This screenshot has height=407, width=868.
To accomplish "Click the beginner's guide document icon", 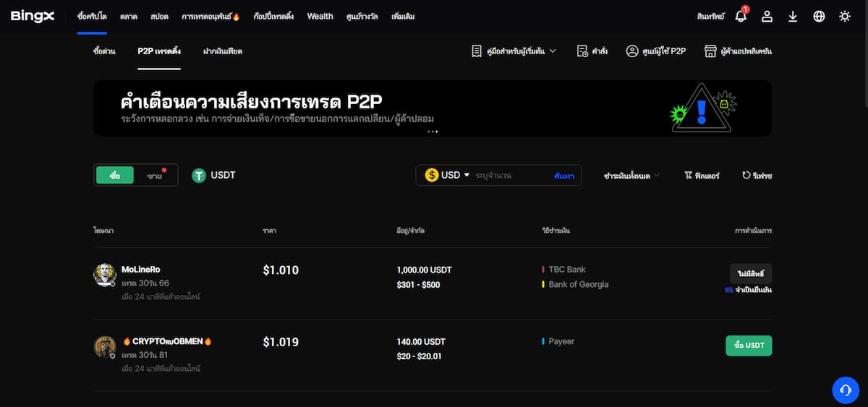I will (x=476, y=51).
